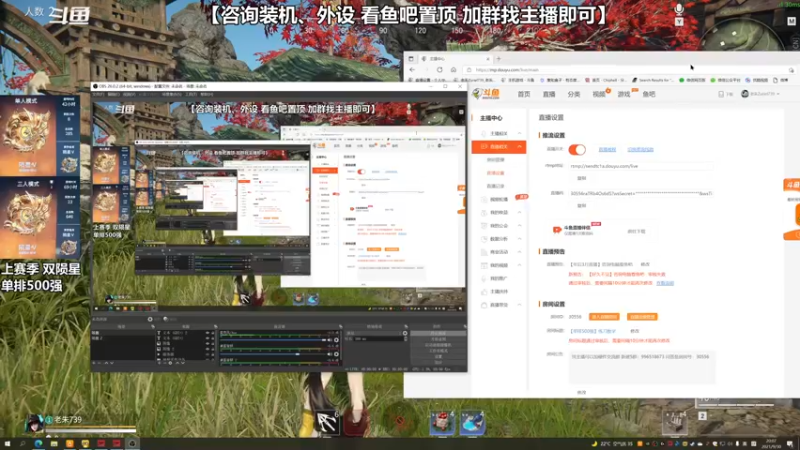The image size is (800, 450).
Task: Expand the 主播相关 sidebar section
Action: coord(519,133)
